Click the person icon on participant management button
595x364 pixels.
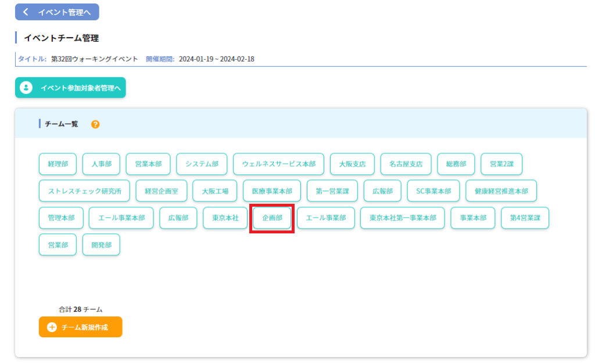(26, 88)
